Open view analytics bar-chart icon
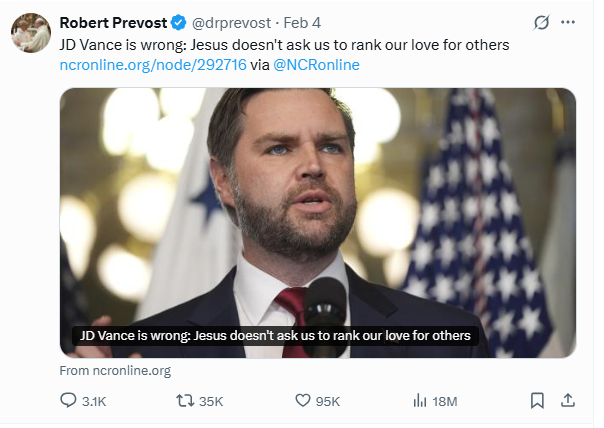This screenshot has width=604, height=428. coord(420,400)
